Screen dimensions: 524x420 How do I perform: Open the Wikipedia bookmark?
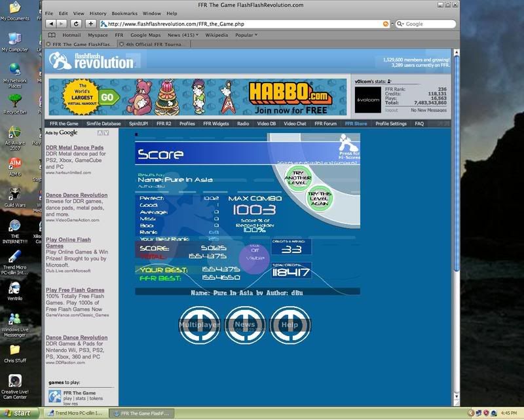click(217, 35)
